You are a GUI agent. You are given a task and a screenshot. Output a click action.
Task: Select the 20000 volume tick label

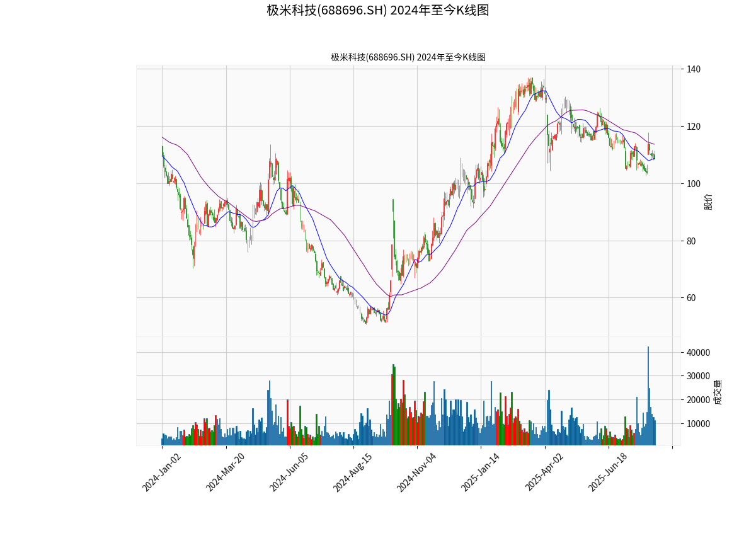[699, 400]
